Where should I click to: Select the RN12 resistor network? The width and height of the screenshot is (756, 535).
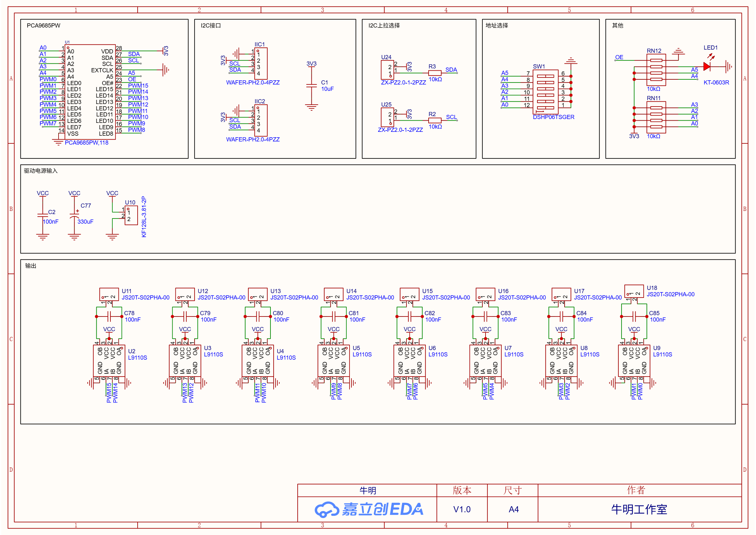pyautogui.click(x=656, y=70)
